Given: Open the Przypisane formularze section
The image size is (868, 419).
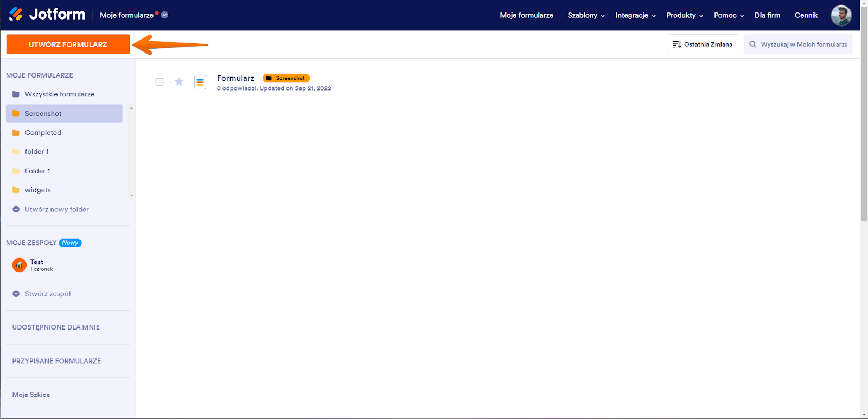Looking at the screenshot, I should pyautogui.click(x=56, y=361).
